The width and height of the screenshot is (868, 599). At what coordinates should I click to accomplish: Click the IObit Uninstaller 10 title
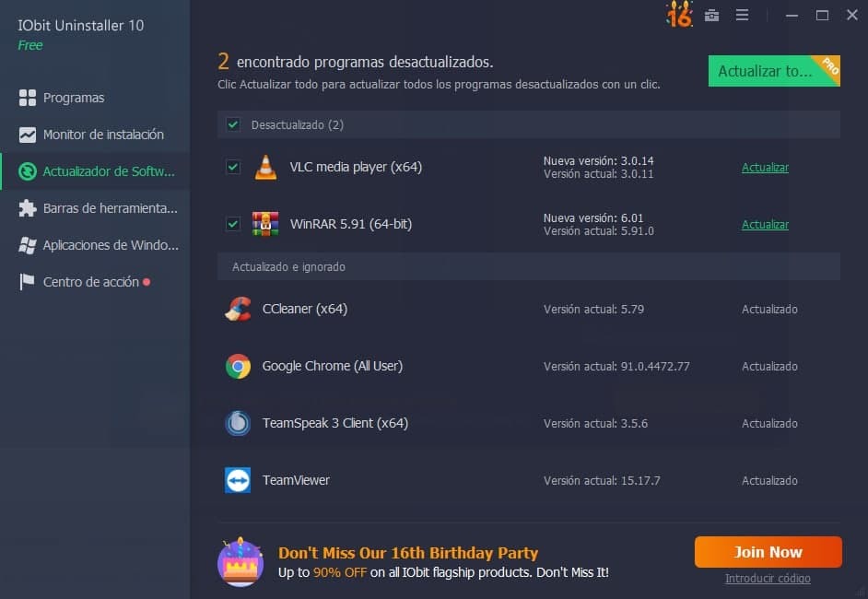[x=81, y=26]
